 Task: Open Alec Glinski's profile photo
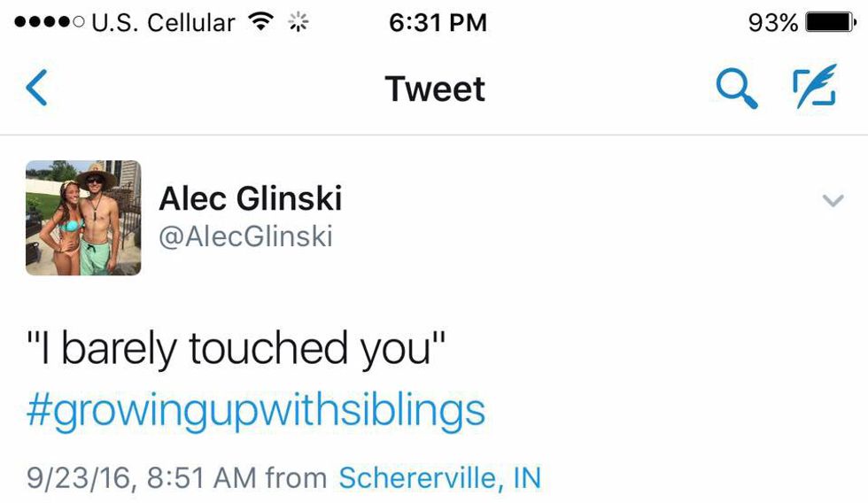tap(83, 218)
